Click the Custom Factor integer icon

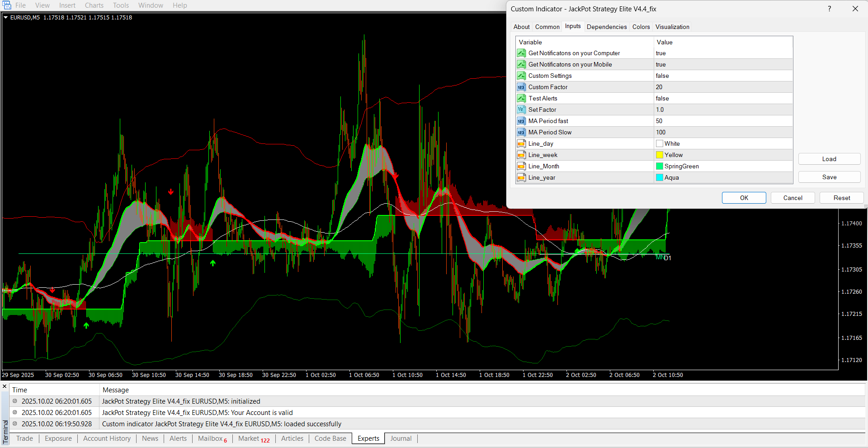tap(521, 87)
